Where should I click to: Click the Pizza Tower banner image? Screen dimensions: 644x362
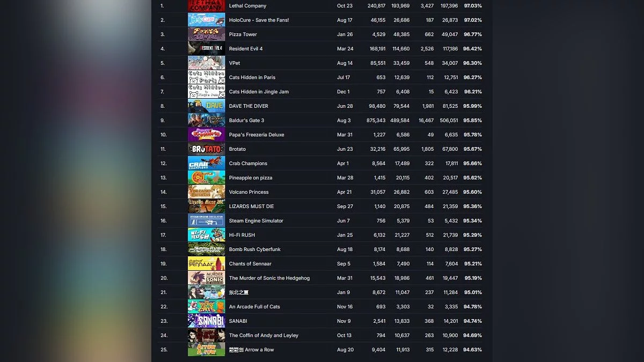pyautogui.click(x=206, y=34)
